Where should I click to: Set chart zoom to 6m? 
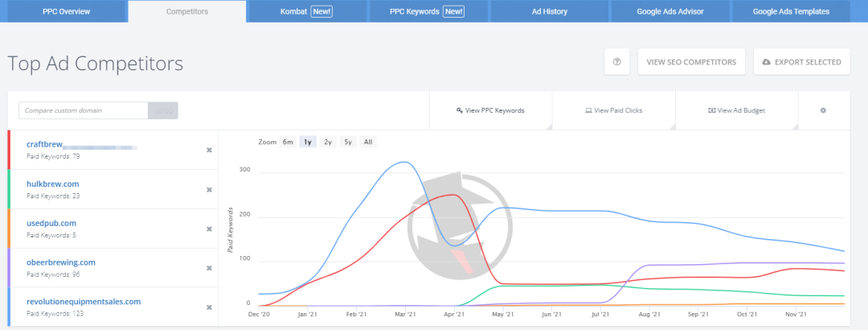pyautogui.click(x=288, y=142)
